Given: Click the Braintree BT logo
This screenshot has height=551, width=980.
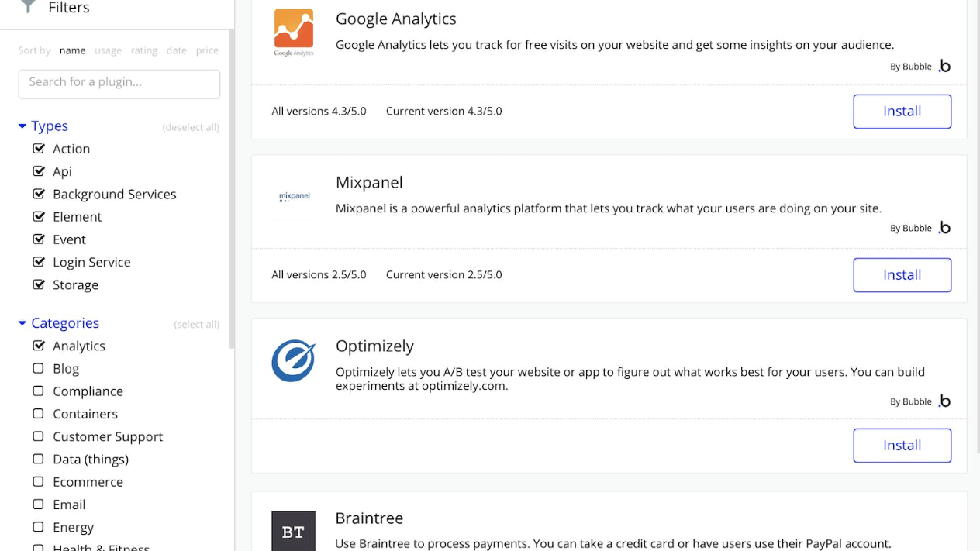Looking at the screenshot, I should coord(293,531).
